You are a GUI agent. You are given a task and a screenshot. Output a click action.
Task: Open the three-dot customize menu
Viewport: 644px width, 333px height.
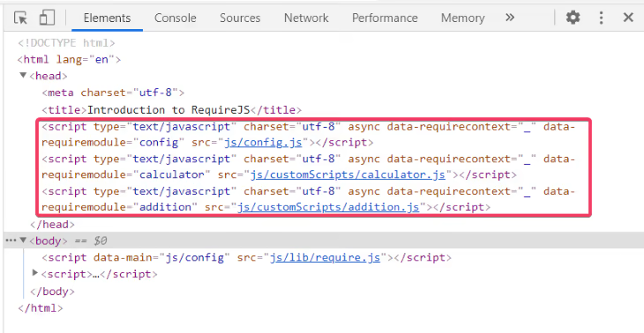click(x=601, y=18)
